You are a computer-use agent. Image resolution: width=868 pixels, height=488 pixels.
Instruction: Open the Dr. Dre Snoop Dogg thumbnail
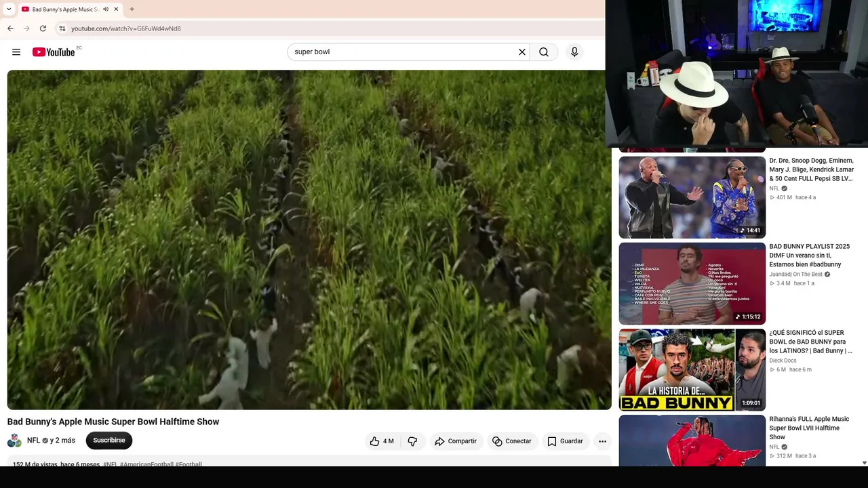(x=692, y=197)
